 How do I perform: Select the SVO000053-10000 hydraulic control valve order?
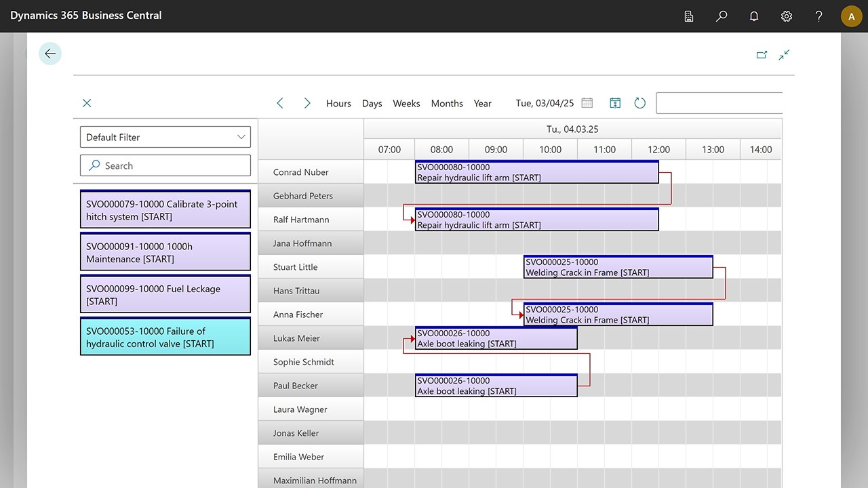(165, 337)
